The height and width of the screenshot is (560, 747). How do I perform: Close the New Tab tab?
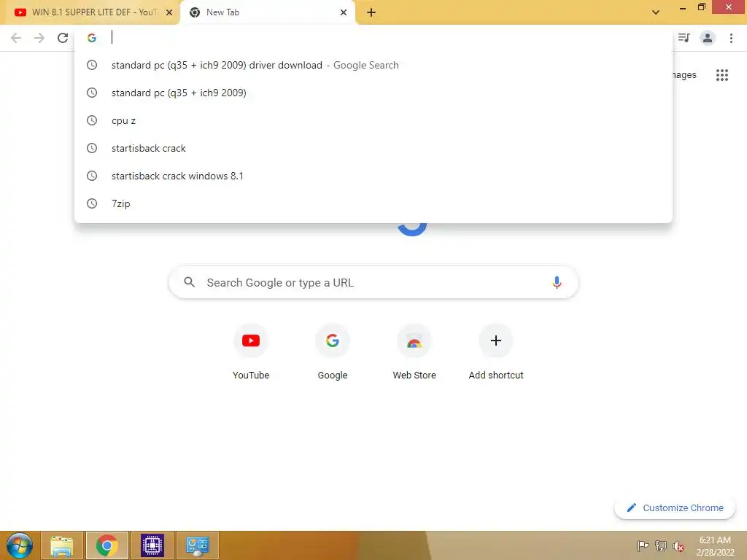tap(344, 12)
